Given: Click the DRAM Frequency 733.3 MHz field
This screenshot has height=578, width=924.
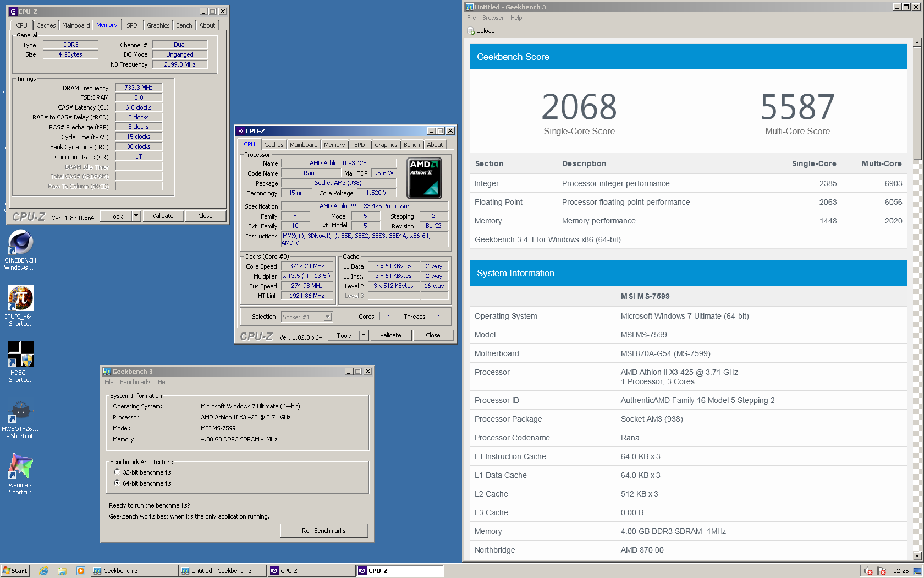Looking at the screenshot, I should pos(139,88).
